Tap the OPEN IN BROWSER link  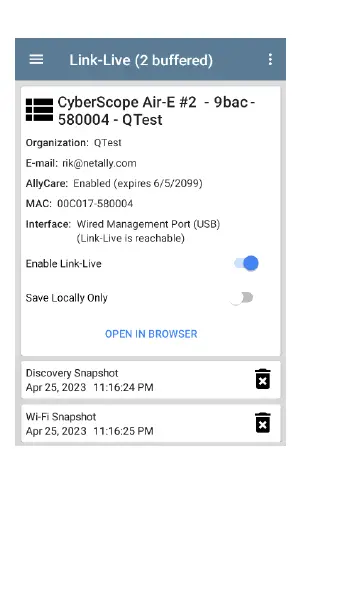coord(151,334)
